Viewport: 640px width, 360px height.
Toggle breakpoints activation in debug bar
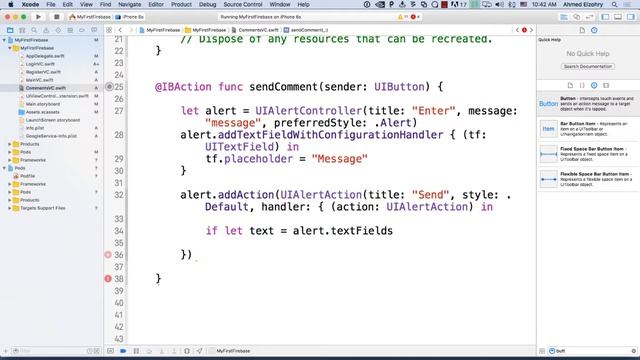pyautogui.click(x=123, y=351)
